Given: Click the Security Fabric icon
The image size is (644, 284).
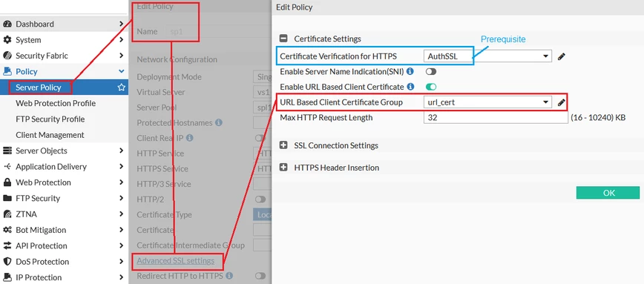Looking at the screenshot, I should point(7,56).
